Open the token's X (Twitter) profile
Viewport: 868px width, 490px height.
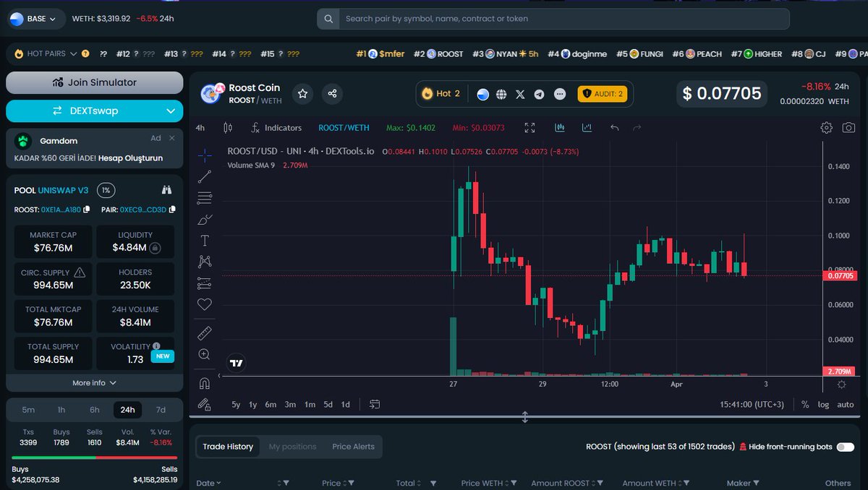520,94
